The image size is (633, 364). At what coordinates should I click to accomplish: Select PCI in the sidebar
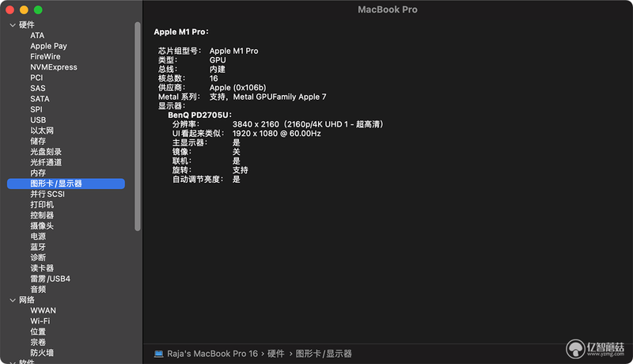(36, 78)
